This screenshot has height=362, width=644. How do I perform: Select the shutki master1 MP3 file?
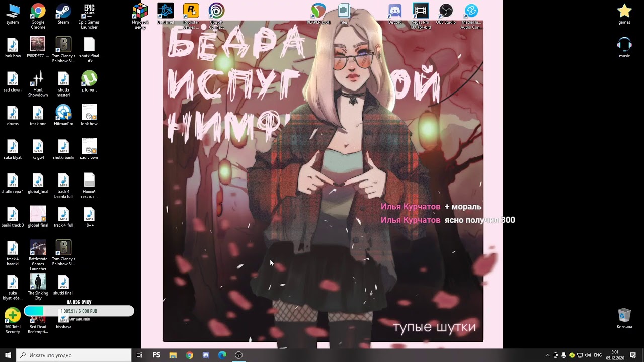click(x=63, y=84)
